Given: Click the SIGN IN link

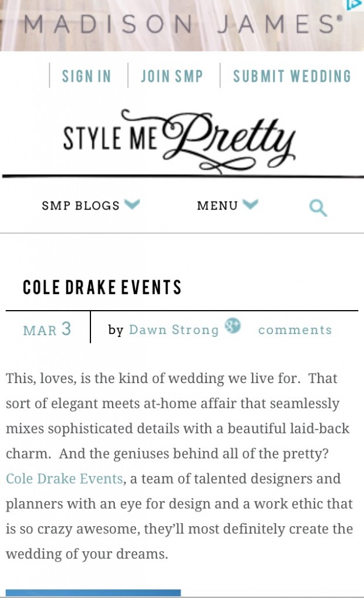Looking at the screenshot, I should tap(86, 77).
